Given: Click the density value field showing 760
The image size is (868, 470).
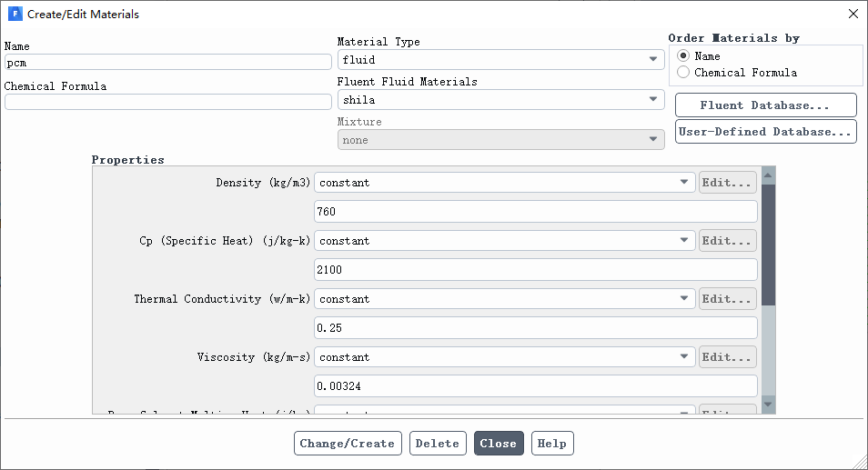Looking at the screenshot, I should pyautogui.click(x=535, y=212).
